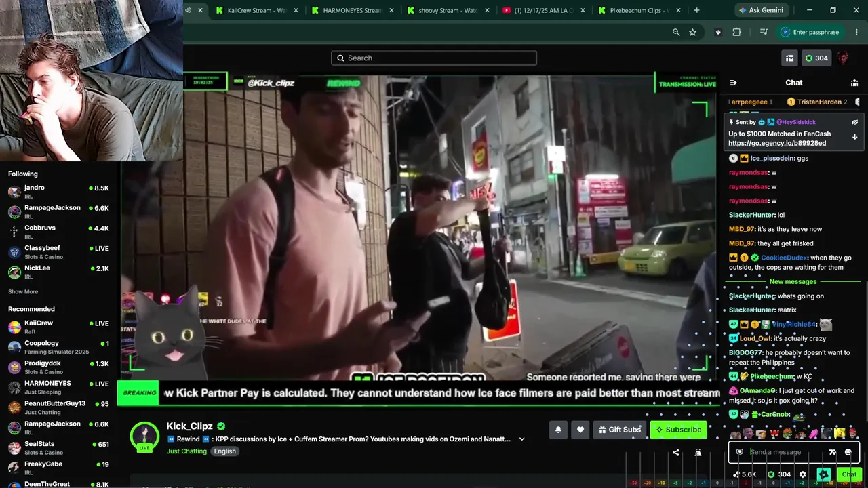868x488 pixels.
Task: Close the KaiiCrew Stream tab
Action: pos(296,10)
